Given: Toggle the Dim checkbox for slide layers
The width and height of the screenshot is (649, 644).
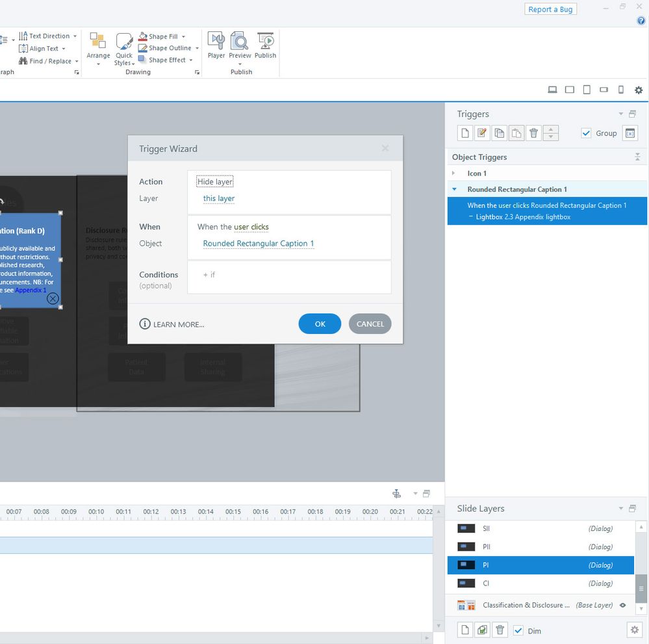Looking at the screenshot, I should [x=518, y=630].
